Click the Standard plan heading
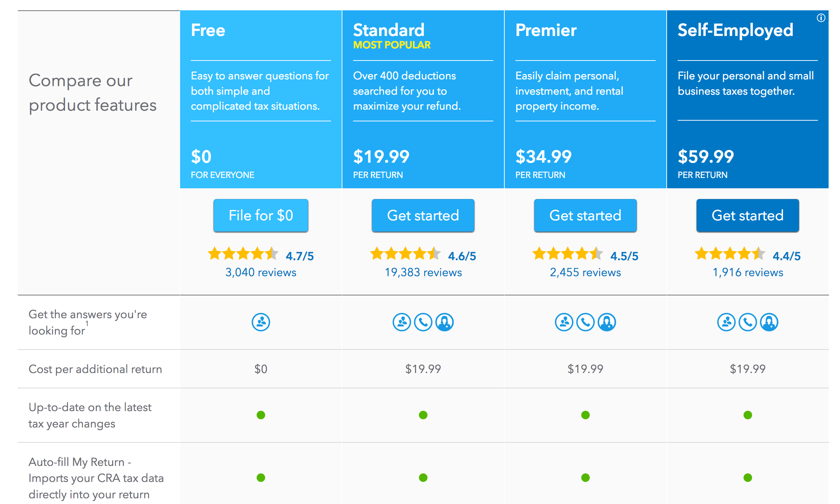The width and height of the screenshot is (840, 504). point(389,30)
